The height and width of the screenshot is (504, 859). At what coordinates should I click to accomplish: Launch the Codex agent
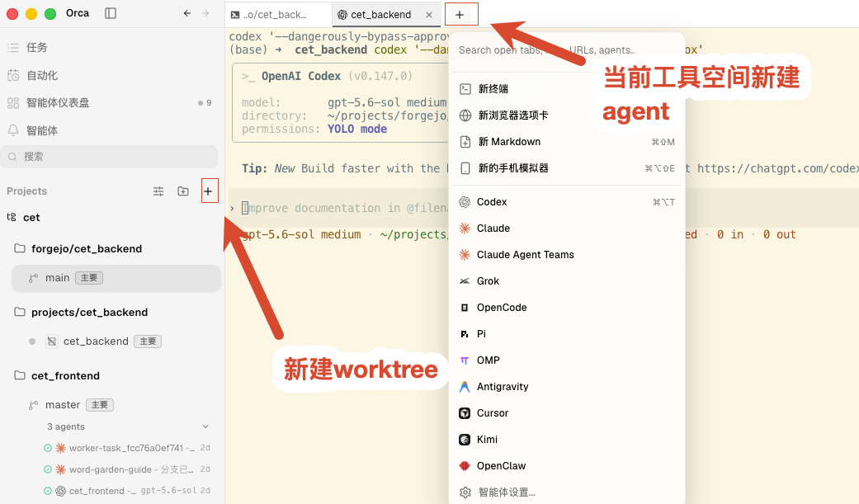(567, 202)
